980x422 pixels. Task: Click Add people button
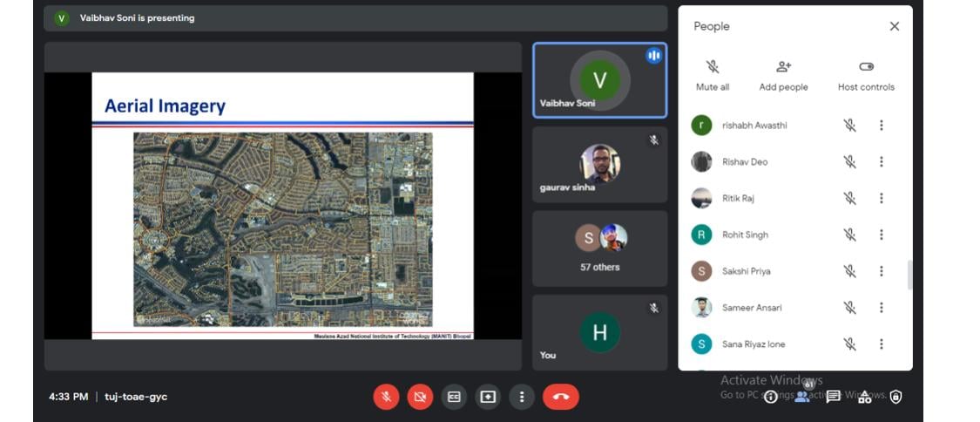tap(783, 75)
